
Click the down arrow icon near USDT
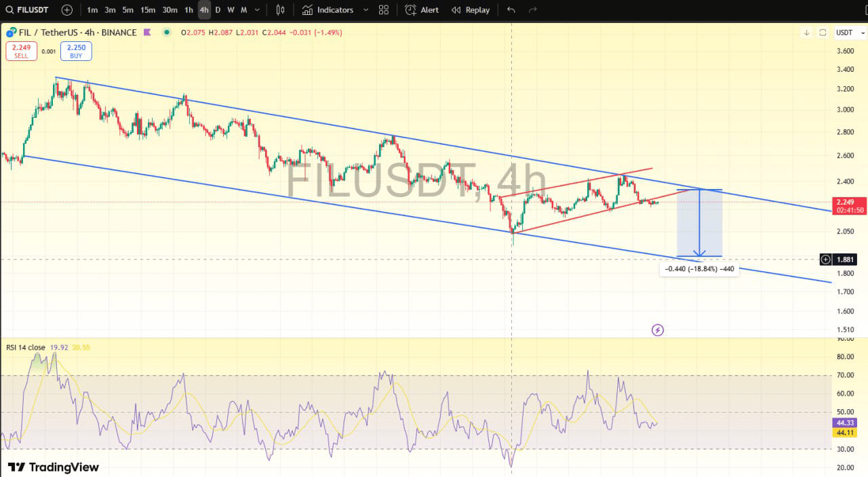807,33
